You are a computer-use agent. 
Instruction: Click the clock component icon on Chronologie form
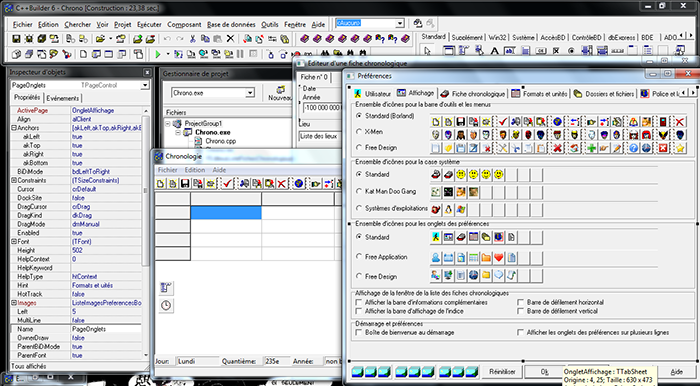(x=166, y=306)
